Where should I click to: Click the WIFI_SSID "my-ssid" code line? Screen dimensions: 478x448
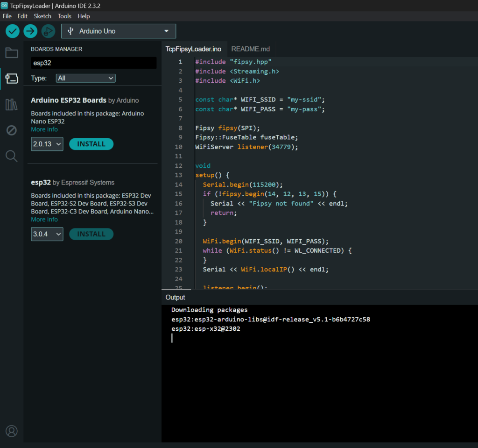pyautogui.click(x=260, y=100)
